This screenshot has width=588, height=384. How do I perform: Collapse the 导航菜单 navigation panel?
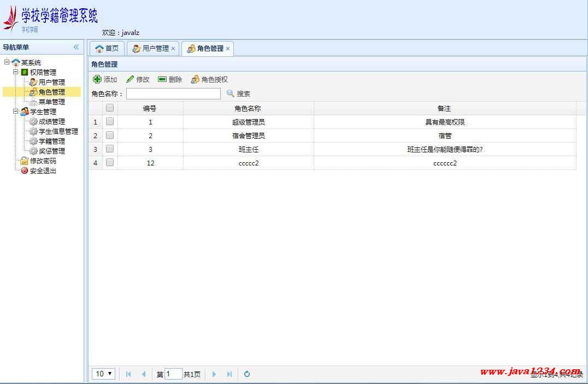76,47
